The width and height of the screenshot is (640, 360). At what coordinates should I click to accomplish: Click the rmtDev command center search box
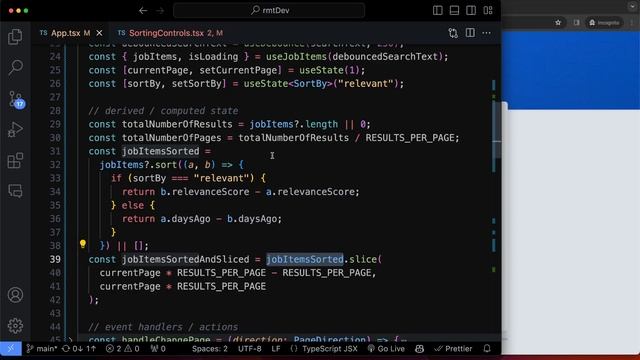pos(269,11)
